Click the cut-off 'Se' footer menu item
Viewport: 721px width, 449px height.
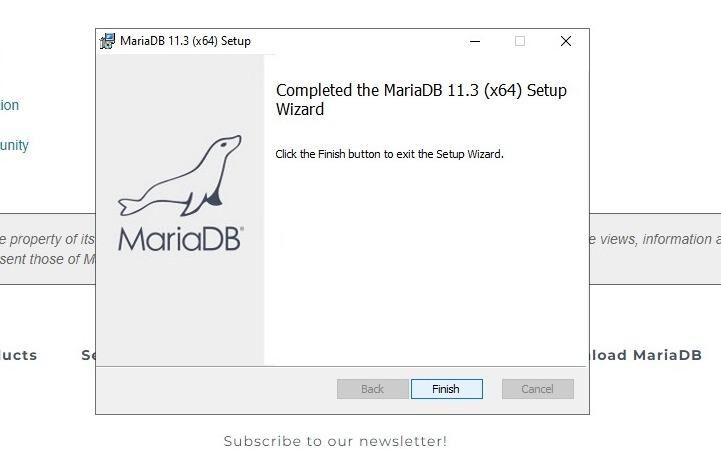pyautogui.click(x=89, y=355)
